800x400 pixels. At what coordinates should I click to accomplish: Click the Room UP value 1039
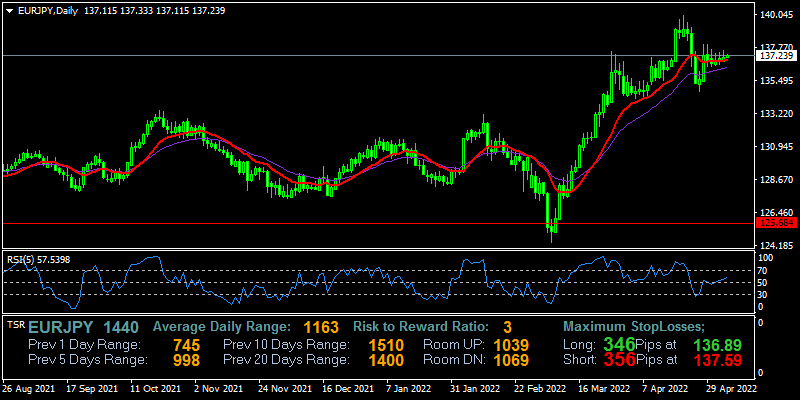511,344
